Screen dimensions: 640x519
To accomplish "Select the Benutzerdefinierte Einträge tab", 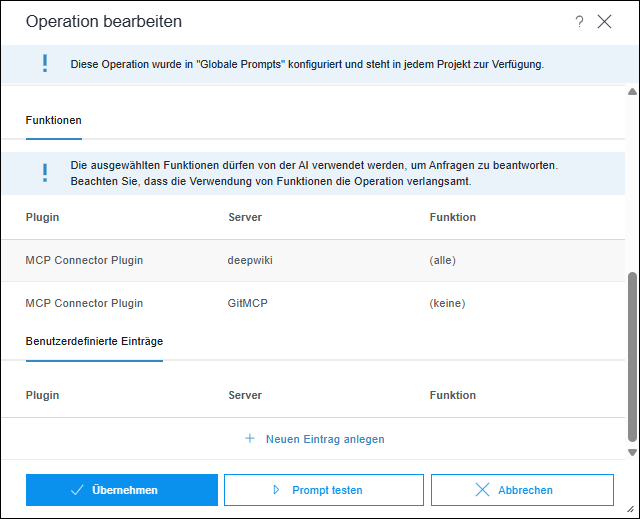I will [94, 341].
